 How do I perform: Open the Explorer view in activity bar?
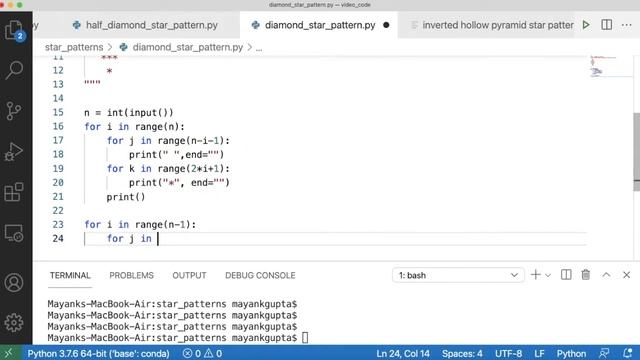coord(14,31)
